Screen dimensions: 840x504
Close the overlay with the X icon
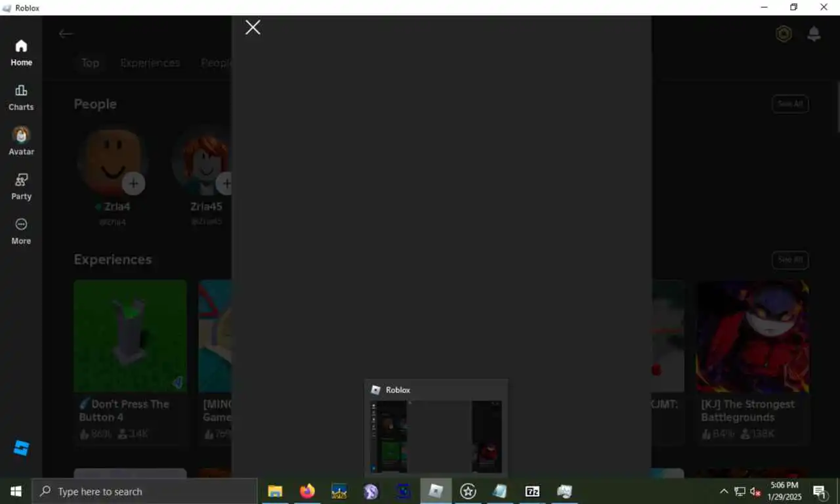tap(253, 27)
